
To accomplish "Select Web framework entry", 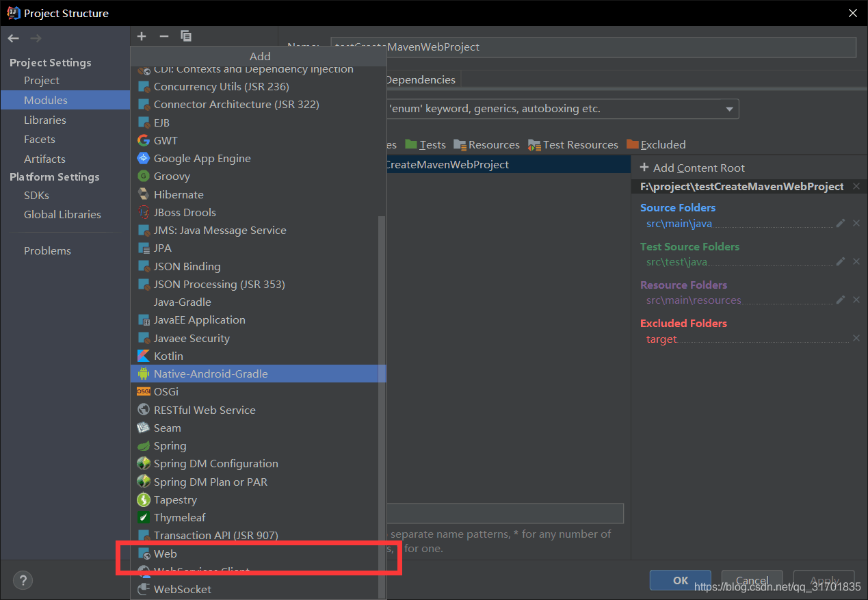I will 258,553.
